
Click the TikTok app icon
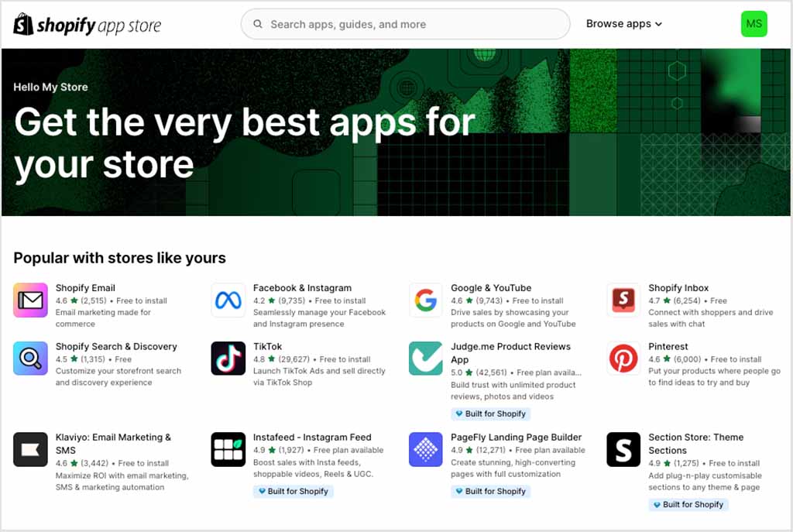click(228, 359)
